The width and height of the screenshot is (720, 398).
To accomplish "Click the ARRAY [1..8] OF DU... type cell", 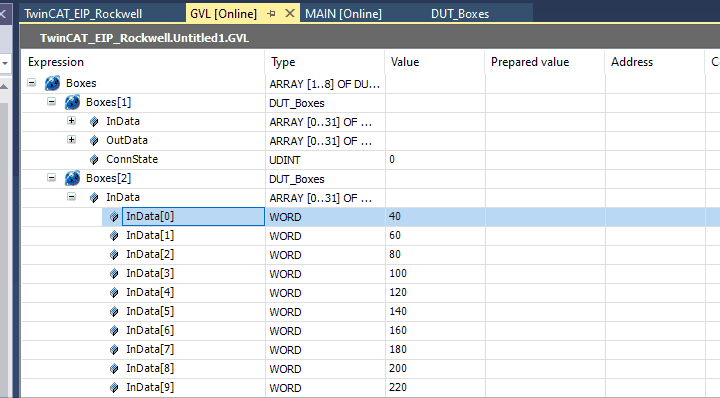I will [x=325, y=84].
